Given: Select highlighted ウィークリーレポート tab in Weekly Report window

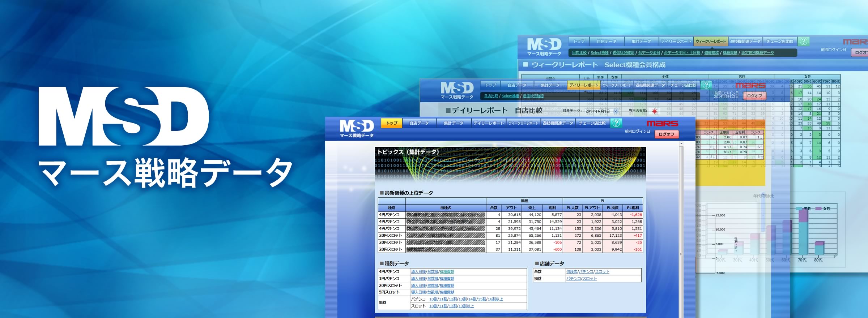Looking at the screenshot, I should (711, 41).
